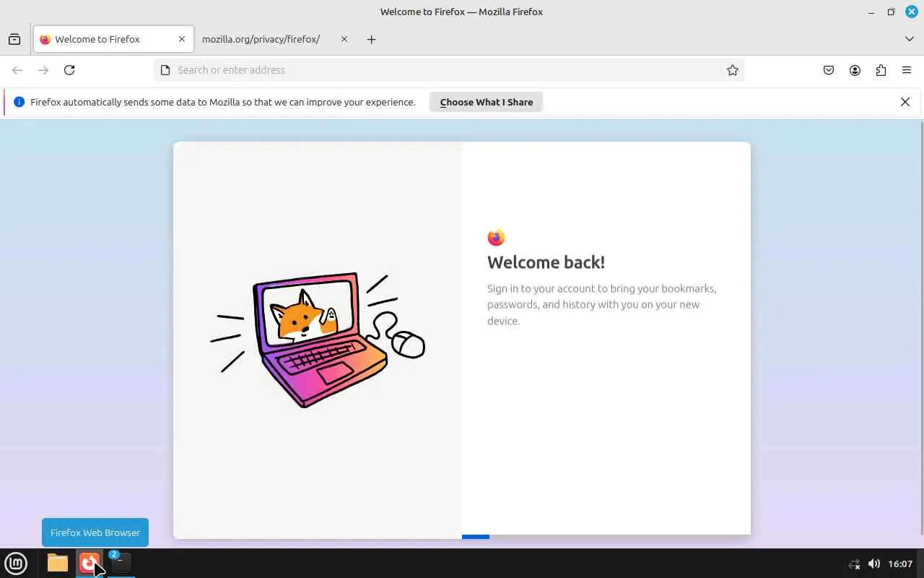
Task: Click the Firefox icon in taskbar
Action: coord(90,563)
